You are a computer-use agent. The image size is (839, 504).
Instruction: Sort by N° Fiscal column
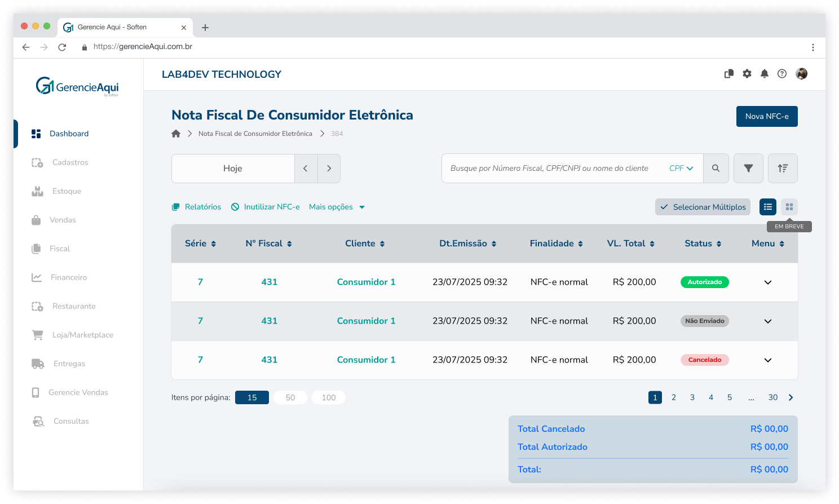pyautogui.click(x=268, y=244)
